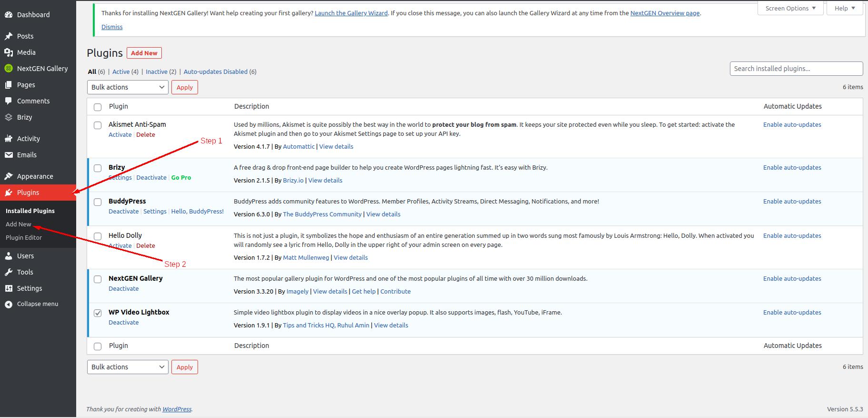Click the green NextGEN Gallery icon

tap(9, 69)
